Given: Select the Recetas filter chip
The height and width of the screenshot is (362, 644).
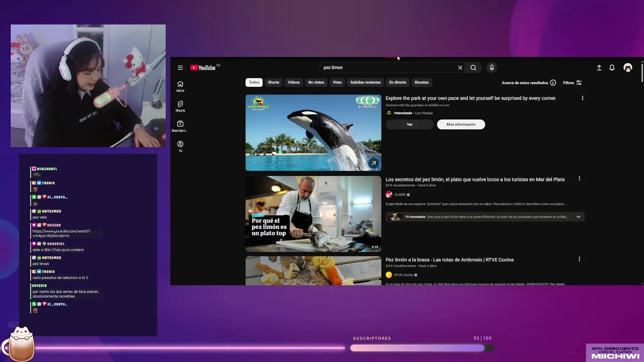Looking at the screenshot, I should [422, 82].
